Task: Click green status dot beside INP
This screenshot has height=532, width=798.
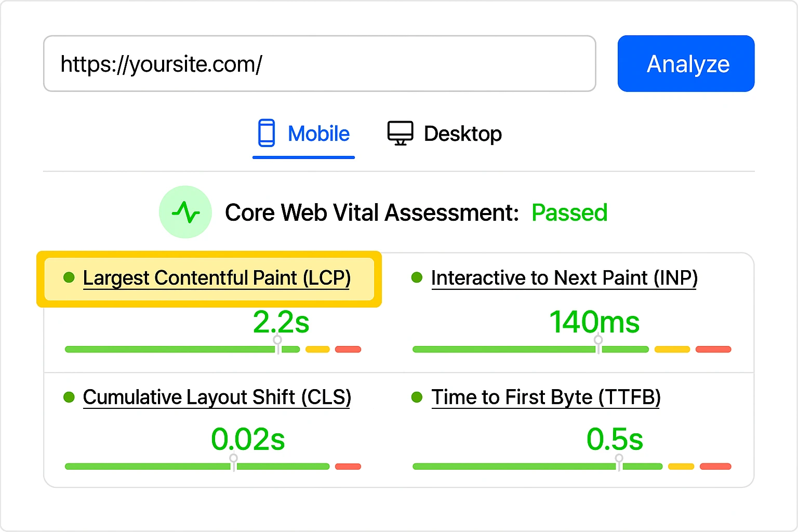Action: pos(417,277)
